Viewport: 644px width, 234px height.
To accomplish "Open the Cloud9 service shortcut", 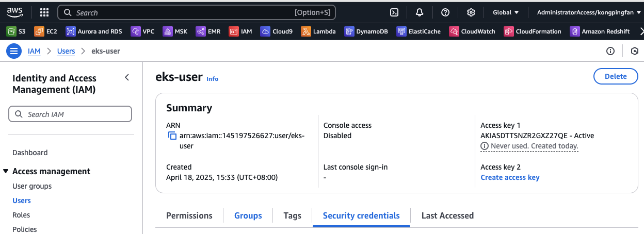I will tap(277, 31).
